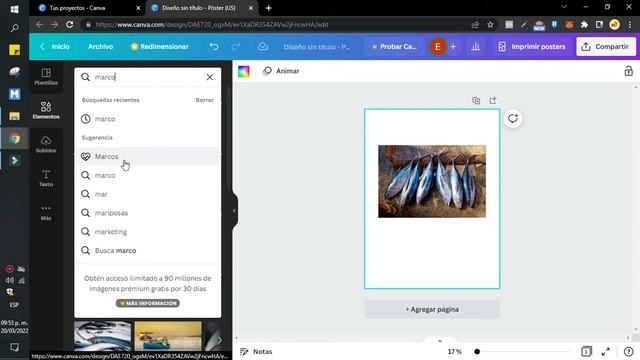Click the add page icon above canvas

(493, 100)
